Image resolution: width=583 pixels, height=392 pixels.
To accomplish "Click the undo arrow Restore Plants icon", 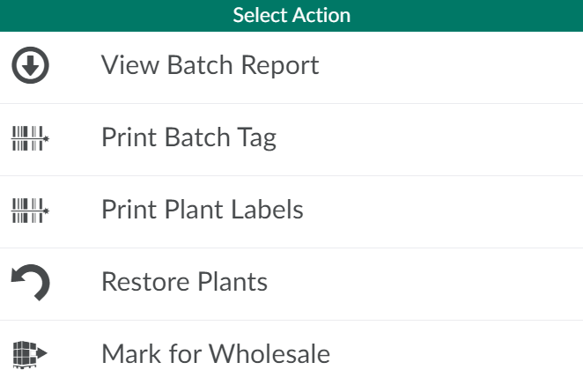I will coord(31,283).
